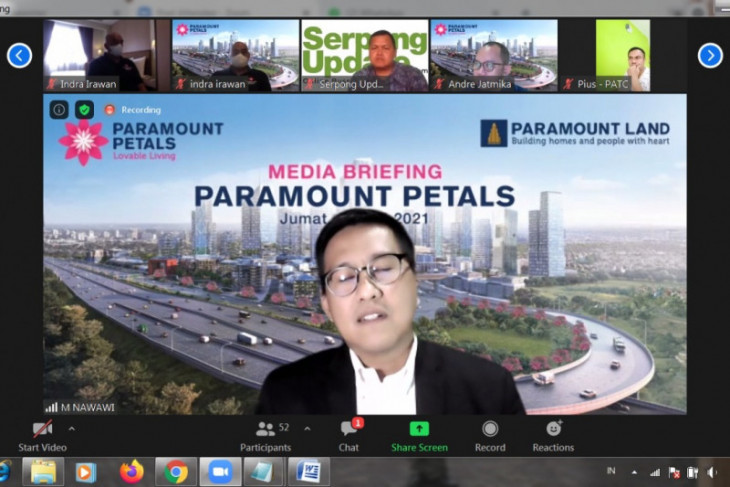Select the Pius - PATC video thumbnail
This screenshot has width=730, height=487.
(622, 55)
